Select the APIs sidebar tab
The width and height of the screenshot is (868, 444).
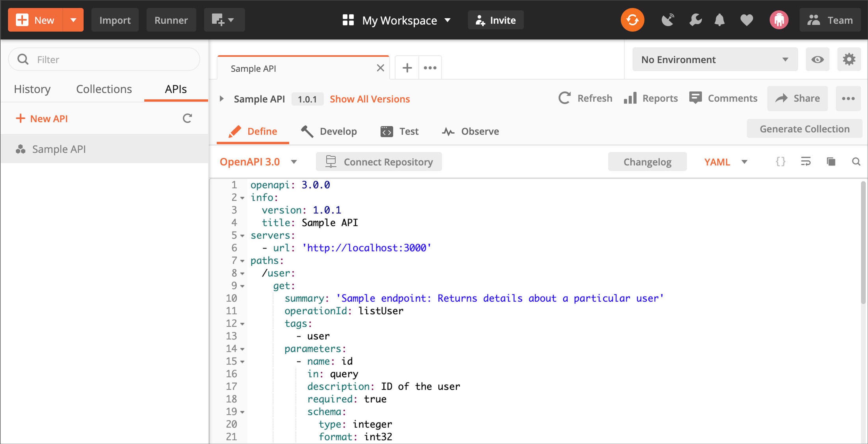pyautogui.click(x=176, y=89)
